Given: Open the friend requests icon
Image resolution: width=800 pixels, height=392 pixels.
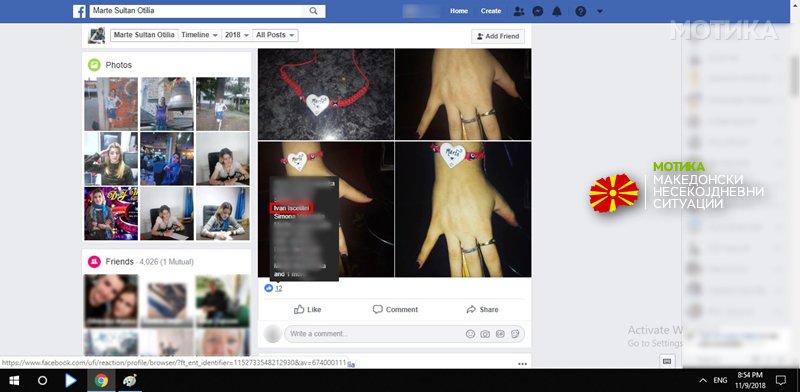Looking at the screenshot, I should point(519,11).
